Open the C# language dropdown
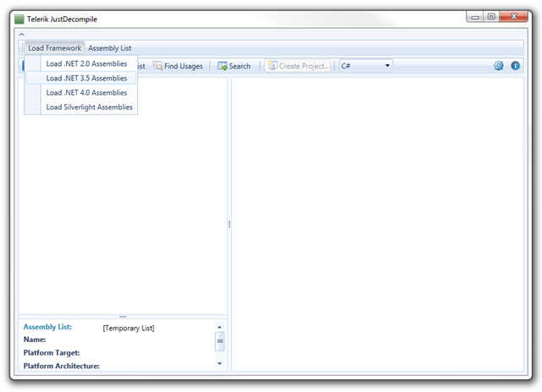The image size is (542, 392). click(366, 66)
